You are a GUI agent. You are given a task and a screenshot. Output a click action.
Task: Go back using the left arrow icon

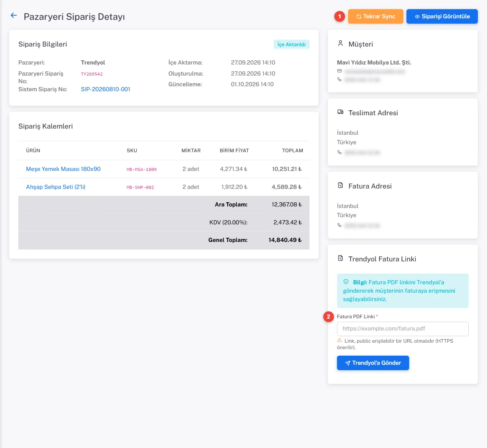14,15
